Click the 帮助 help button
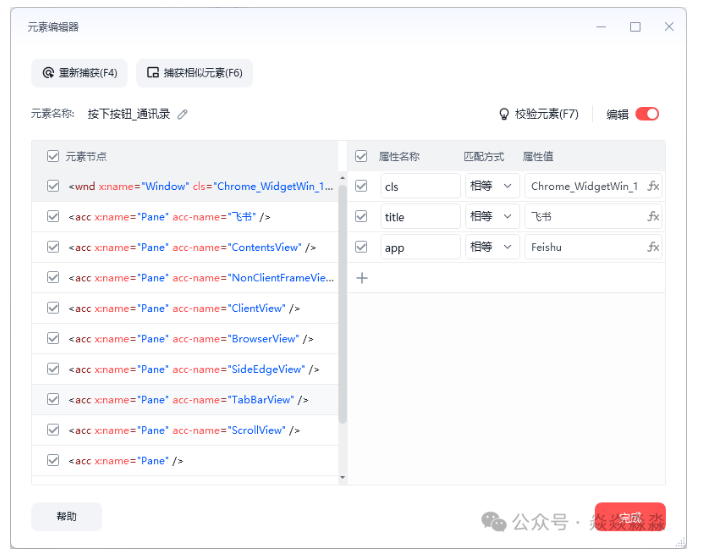This screenshot has height=560, width=714. pos(66,516)
